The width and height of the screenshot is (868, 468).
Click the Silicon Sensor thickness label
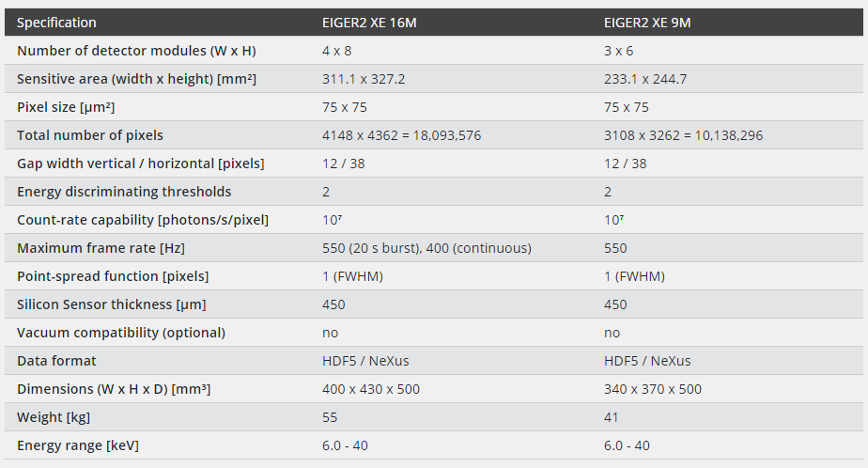[111, 304]
